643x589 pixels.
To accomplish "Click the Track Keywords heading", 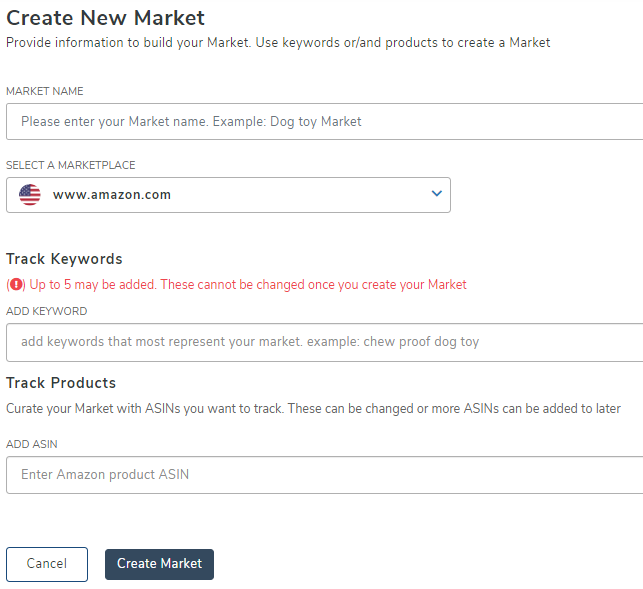I will [x=64, y=259].
